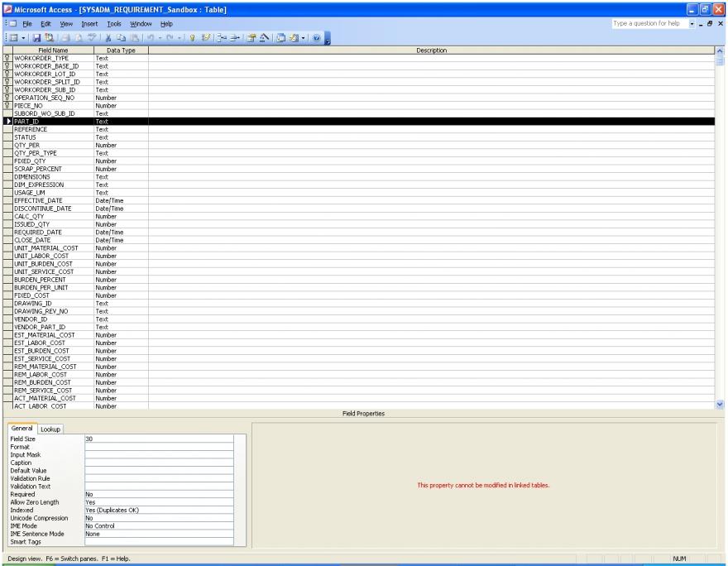The height and width of the screenshot is (566, 728).
Task: Expand the New Object dropdown arrow
Action: pos(303,38)
